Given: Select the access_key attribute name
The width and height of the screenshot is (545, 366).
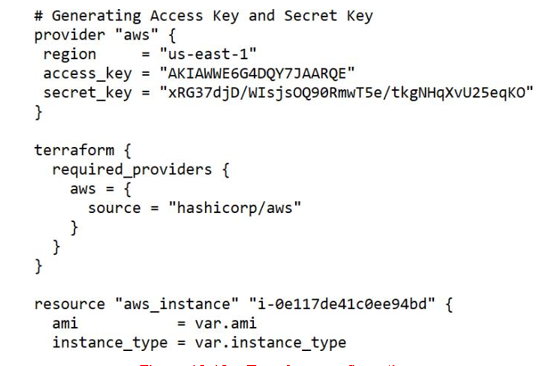Looking at the screenshot, I should point(88,74).
